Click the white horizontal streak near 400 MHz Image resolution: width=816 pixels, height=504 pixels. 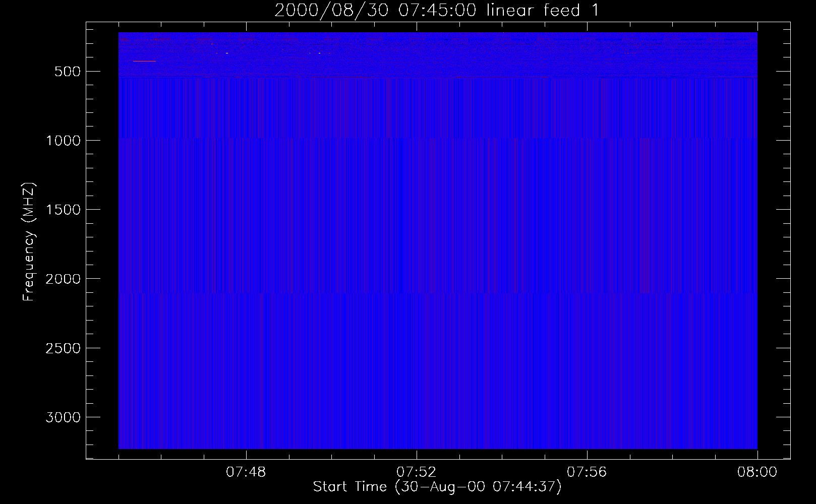pos(144,61)
